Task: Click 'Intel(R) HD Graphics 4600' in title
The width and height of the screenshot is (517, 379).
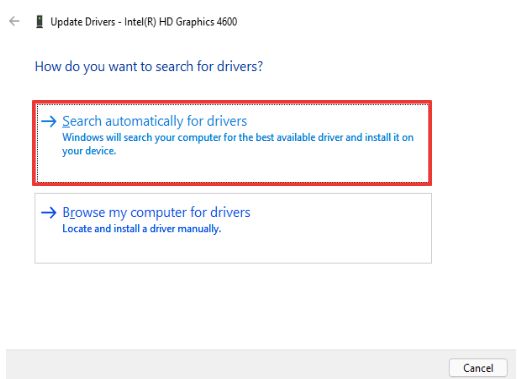Action: click(181, 22)
